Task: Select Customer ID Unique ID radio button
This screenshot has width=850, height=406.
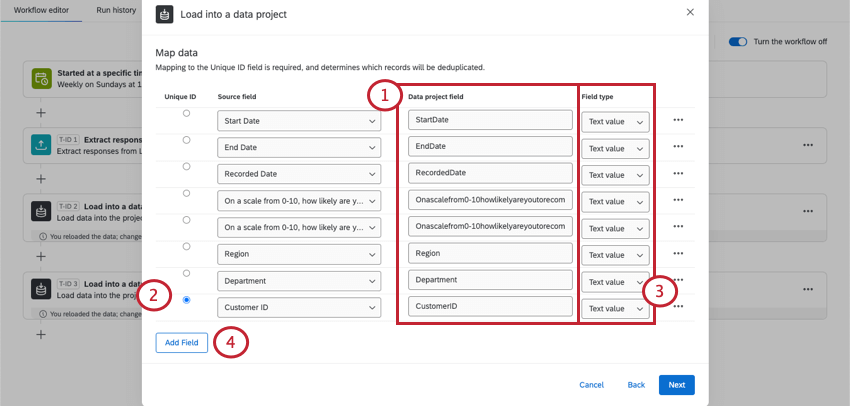Action: (186, 300)
